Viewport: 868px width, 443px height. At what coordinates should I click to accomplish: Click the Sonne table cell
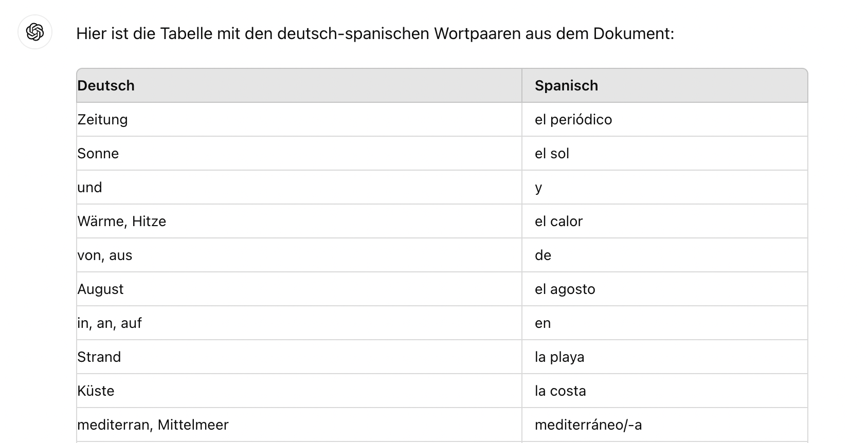tap(98, 154)
